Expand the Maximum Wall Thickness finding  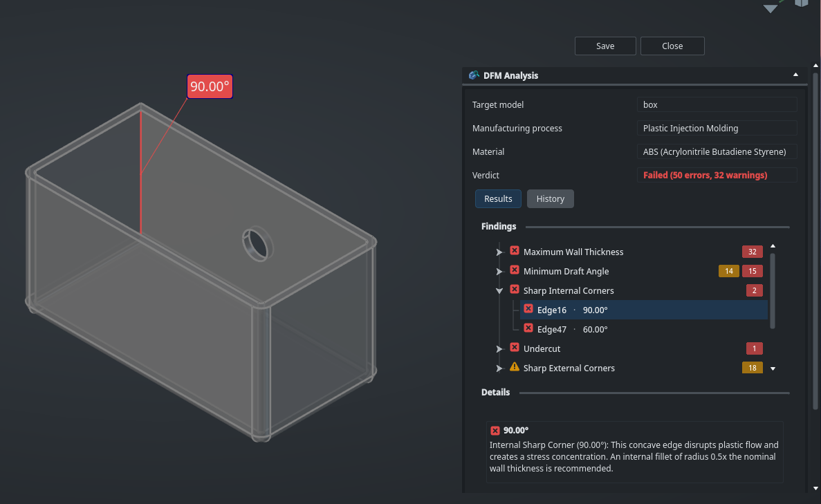[x=499, y=251]
